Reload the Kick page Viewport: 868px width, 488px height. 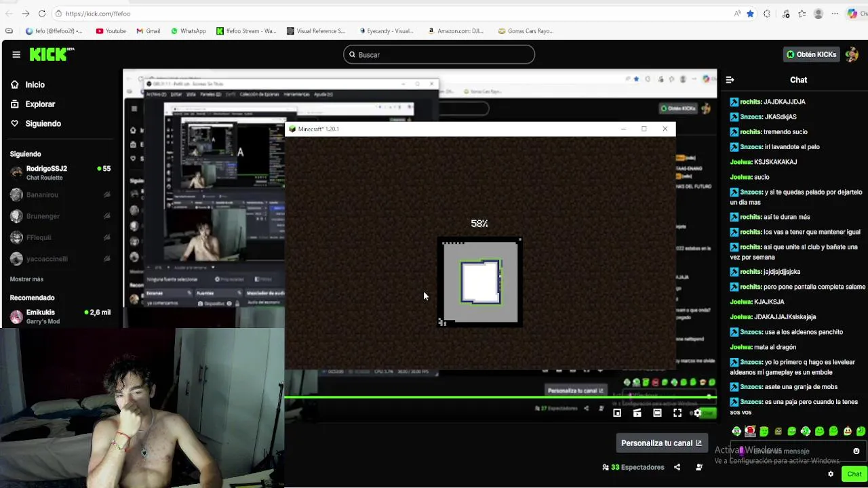click(x=42, y=14)
